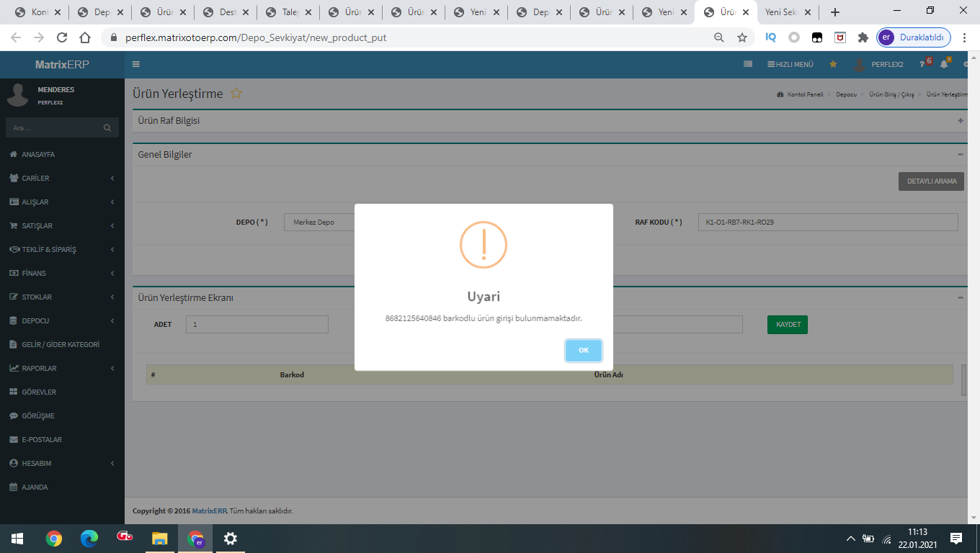The height and width of the screenshot is (553, 980).
Task: Click the yellow star in top header
Action: pos(833,64)
